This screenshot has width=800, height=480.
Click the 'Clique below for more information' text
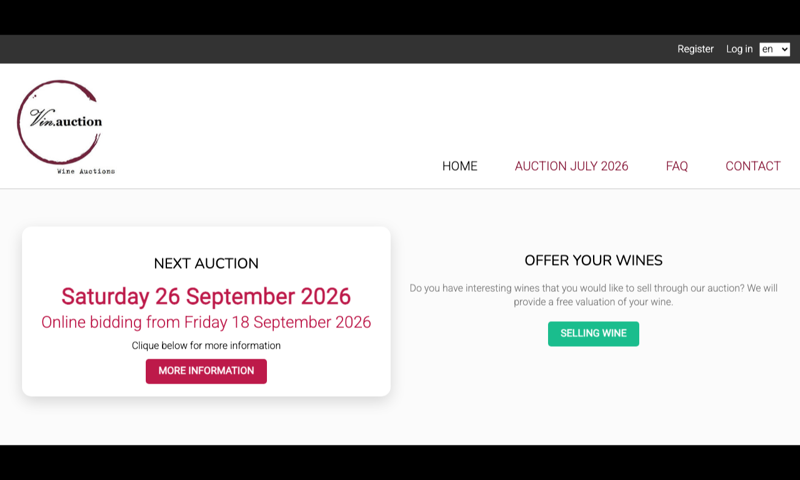tap(206, 345)
